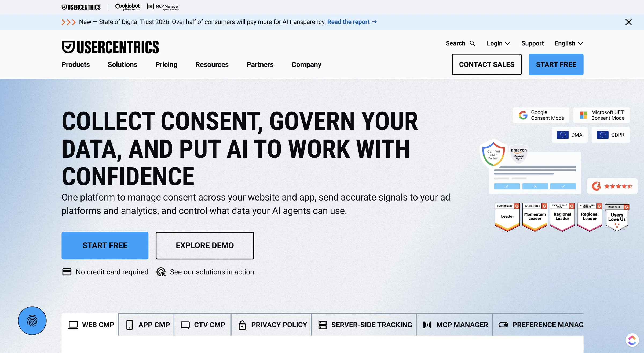Click the EMEA Regional Leader badge

pyautogui.click(x=562, y=217)
